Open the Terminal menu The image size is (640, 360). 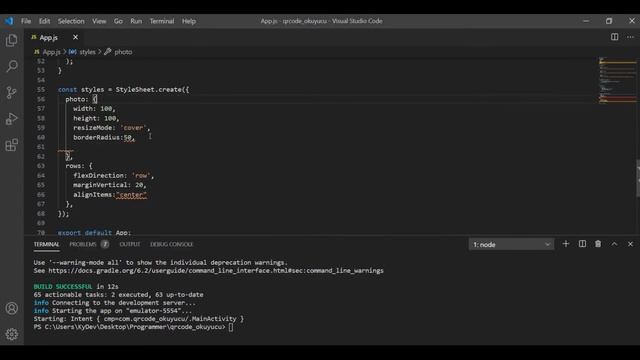[x=162, y=21]
